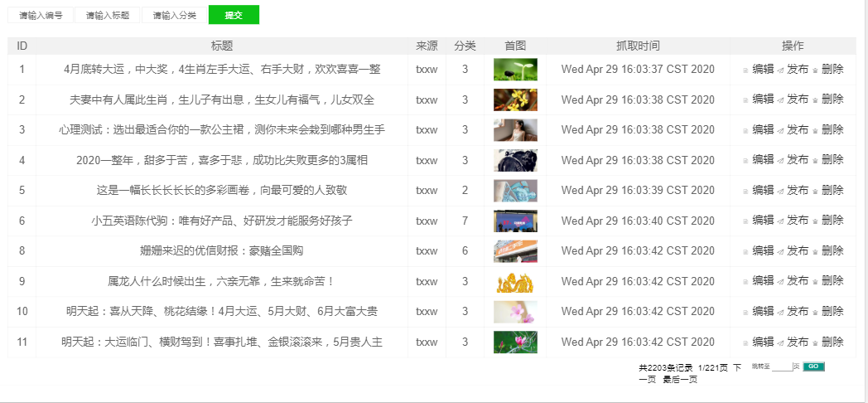The height and width of the screenshot is (403, 868).
Task: Click the 首图 column header
Action: [x=515, y=46]
